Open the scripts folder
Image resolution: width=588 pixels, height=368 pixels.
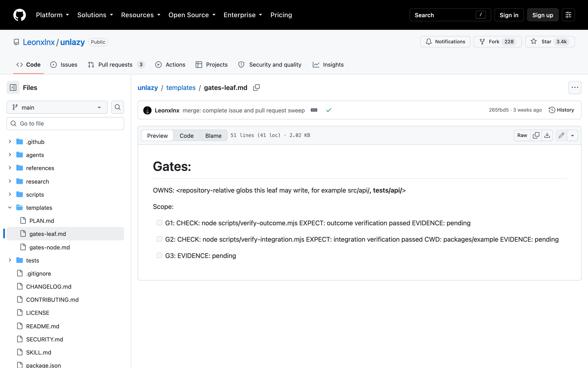[35, 195]
